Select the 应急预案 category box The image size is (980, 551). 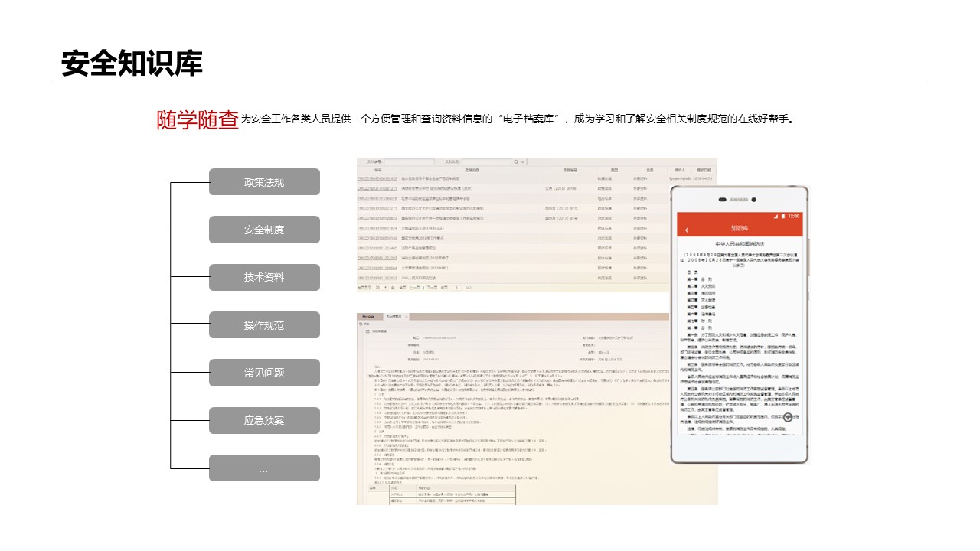pyautogui.click(x=264, y=420)
